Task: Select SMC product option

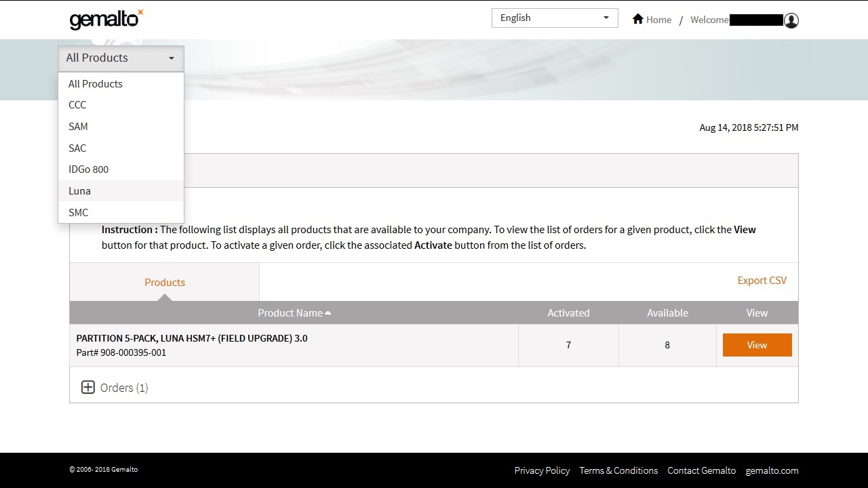Action: [78, 213]
